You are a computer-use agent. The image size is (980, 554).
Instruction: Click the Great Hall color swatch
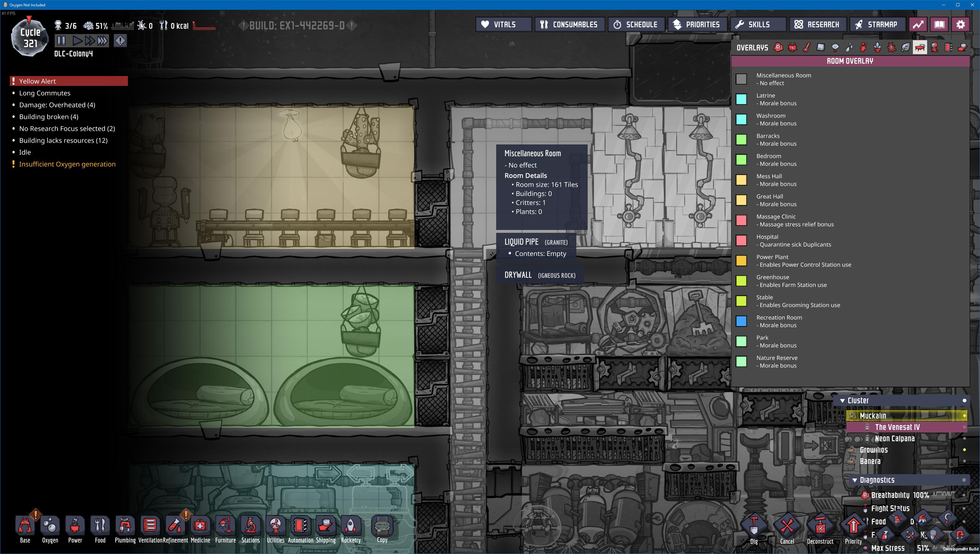pos(741,200)
